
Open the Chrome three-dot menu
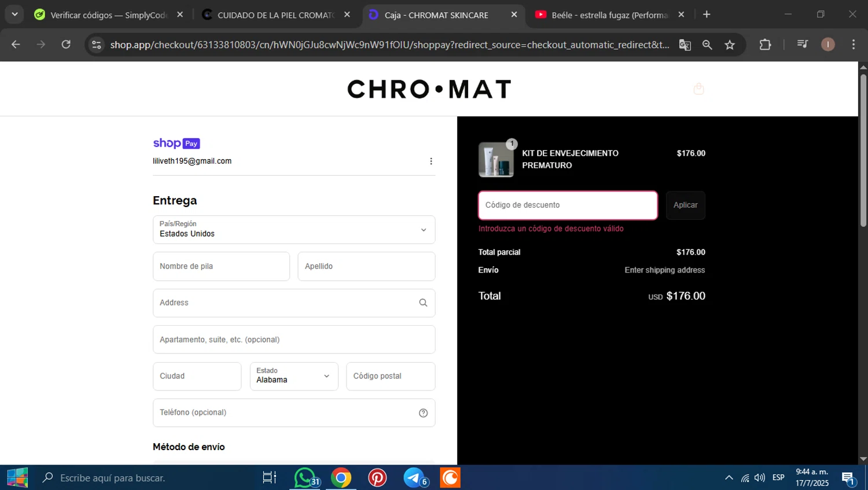[x=854, y=45]
